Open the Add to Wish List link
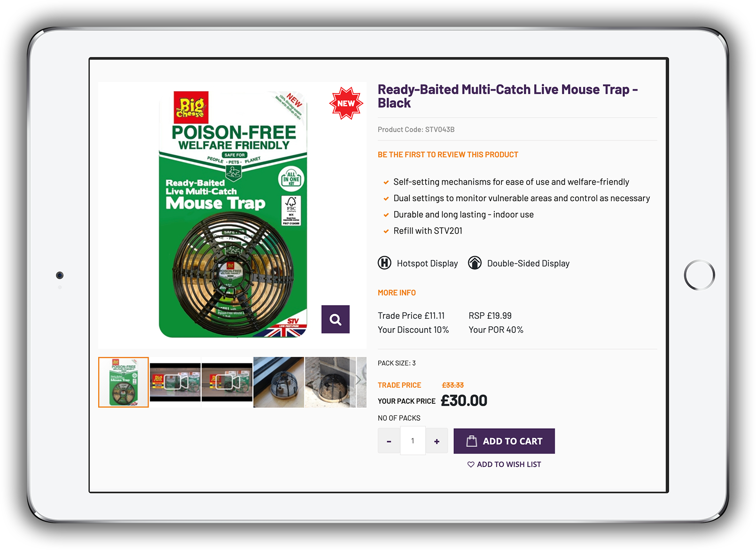This screenshot has width=756, height=550. coord(504,464)
